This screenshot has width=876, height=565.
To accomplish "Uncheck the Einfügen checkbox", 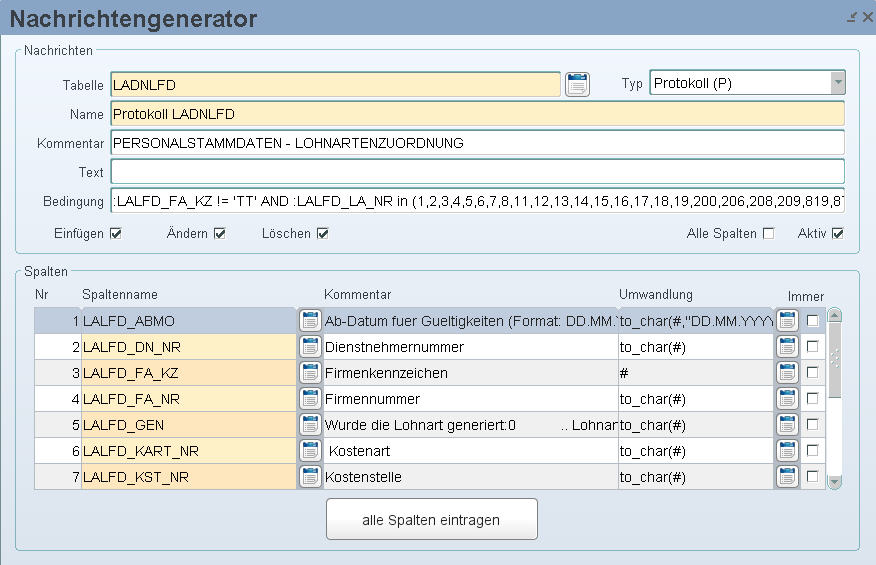I will pyautogui.click(x=116, y=234).
